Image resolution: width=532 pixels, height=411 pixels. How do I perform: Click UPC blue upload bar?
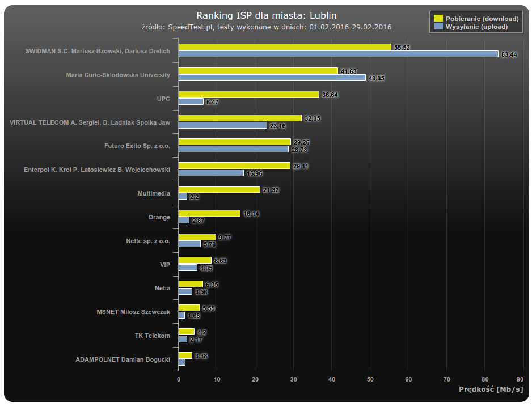[x=191, y=101]
